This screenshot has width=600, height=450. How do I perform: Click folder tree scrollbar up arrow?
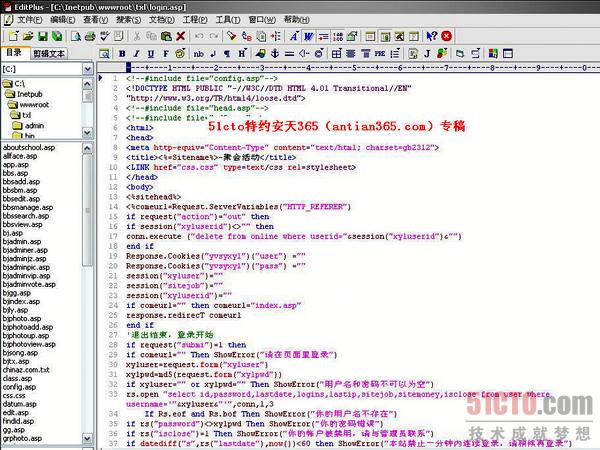click(87, 84)
